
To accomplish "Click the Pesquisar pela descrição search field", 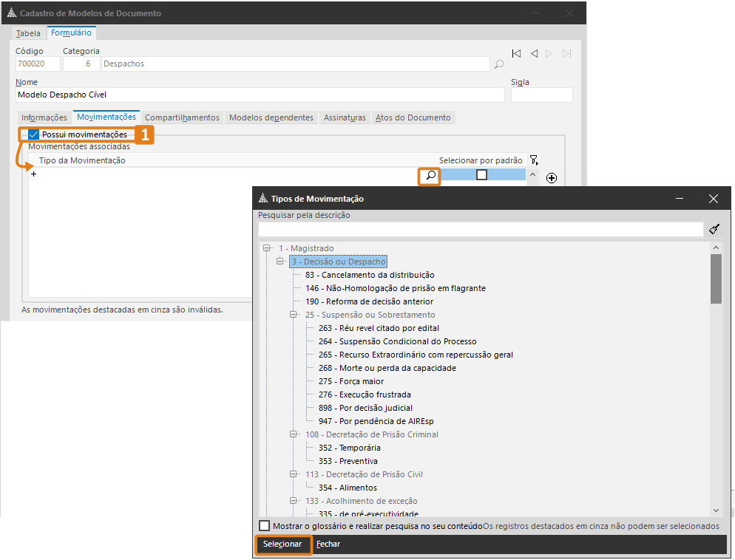I will 480,230.
